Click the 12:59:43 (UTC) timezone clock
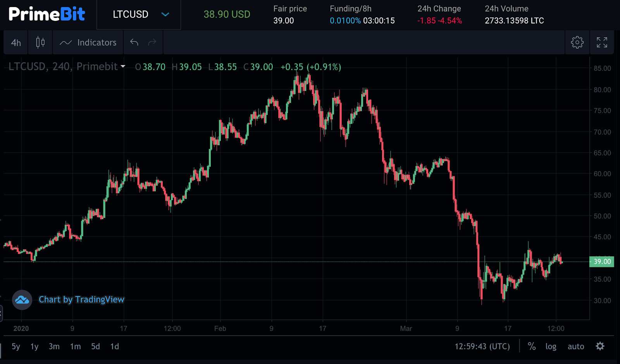This screenshot has width=620, height=364. (482, 347)
